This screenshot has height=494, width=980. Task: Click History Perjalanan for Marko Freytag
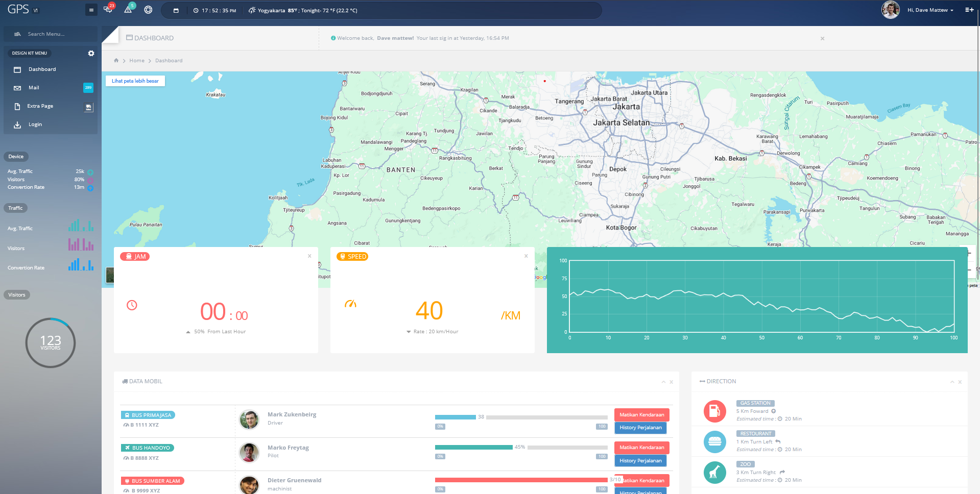[x=640, y=460]
